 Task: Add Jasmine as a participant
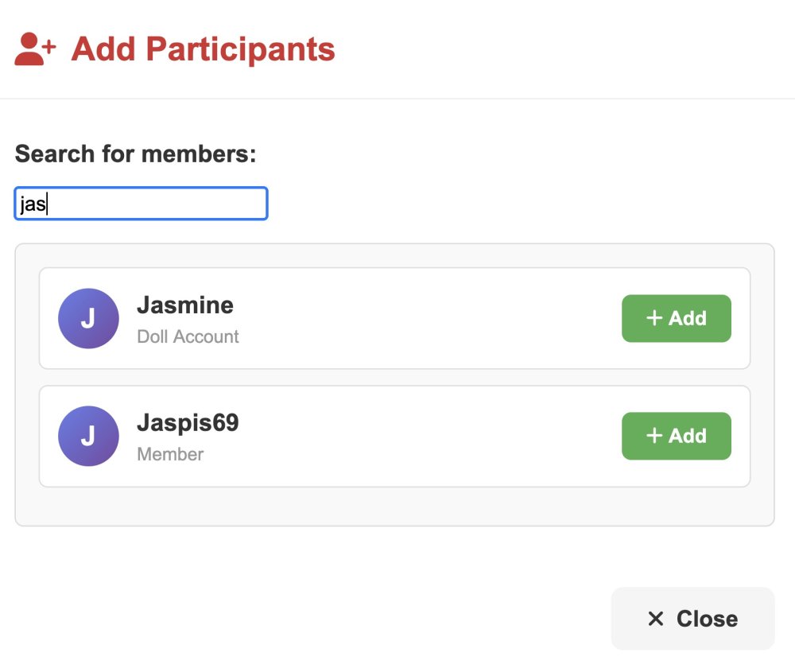pos(677,318)
